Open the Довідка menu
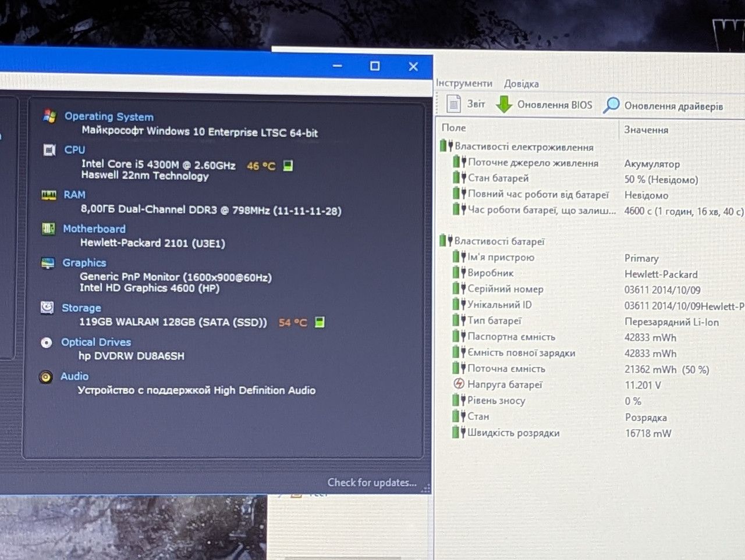 click(x=521, y=84)
